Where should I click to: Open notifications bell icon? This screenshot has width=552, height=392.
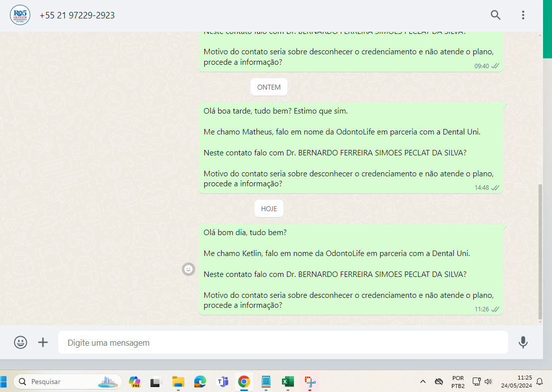[x=540, y=382]
